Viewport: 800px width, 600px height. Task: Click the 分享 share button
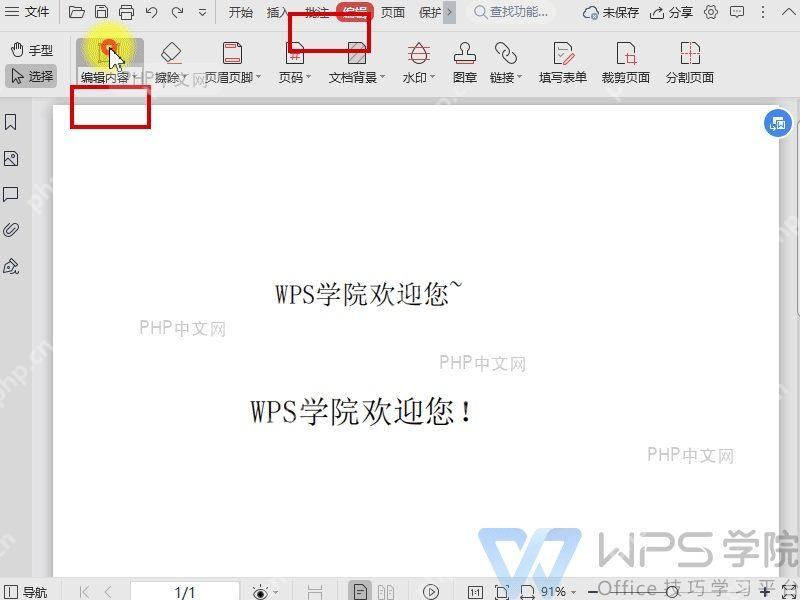pyautogui.click(x=671, y=12)
